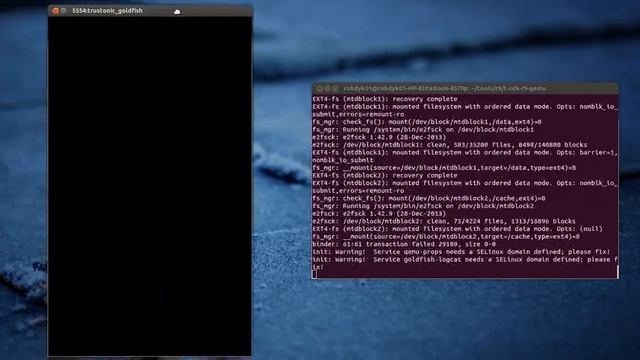Click line '/dev/block/mtdblock2: clean, 75/4224 files'
The height and width of the screenshot is (360, 640).
[x=444, y=221]
